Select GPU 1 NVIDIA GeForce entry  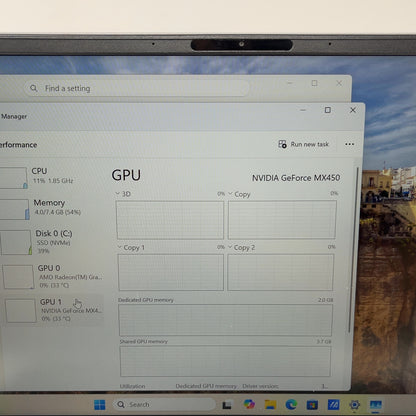pyautogui.click(x=53, y=310)
